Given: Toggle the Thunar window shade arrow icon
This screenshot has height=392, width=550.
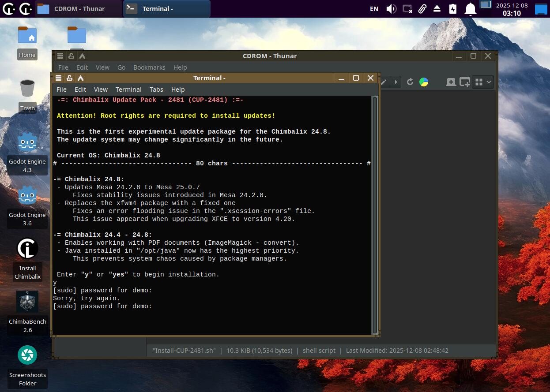Looking at the screenshot, I should click(x=82, y=56).
